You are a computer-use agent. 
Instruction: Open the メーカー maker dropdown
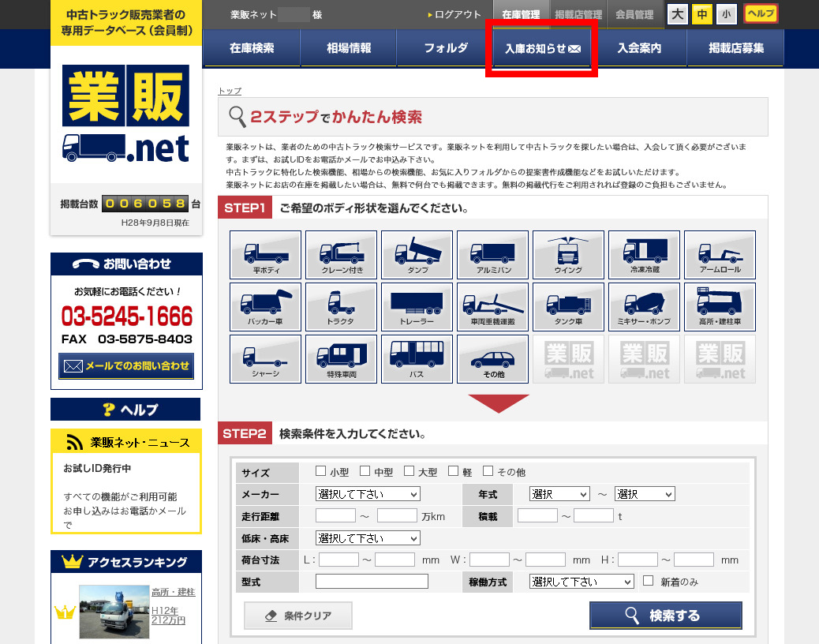tap(368, 494)
